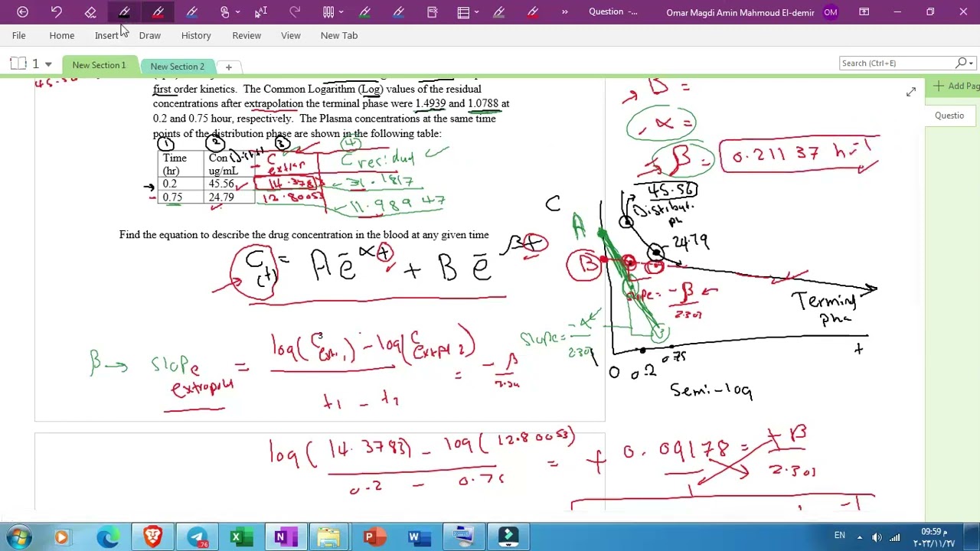Screen dimensions: 980x551
Task: Open the Draw ribbon tab
Action: point(150,35)
